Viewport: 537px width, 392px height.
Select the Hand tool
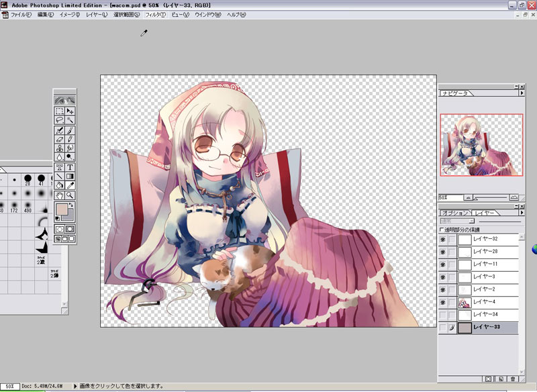pyautogui.click(x=60, y=195)
